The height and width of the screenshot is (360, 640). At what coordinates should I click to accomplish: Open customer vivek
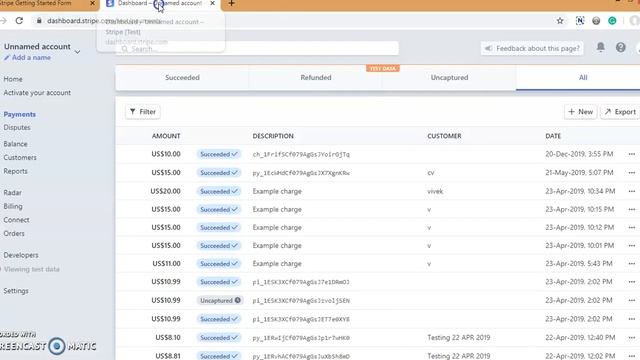coord(435,191)
